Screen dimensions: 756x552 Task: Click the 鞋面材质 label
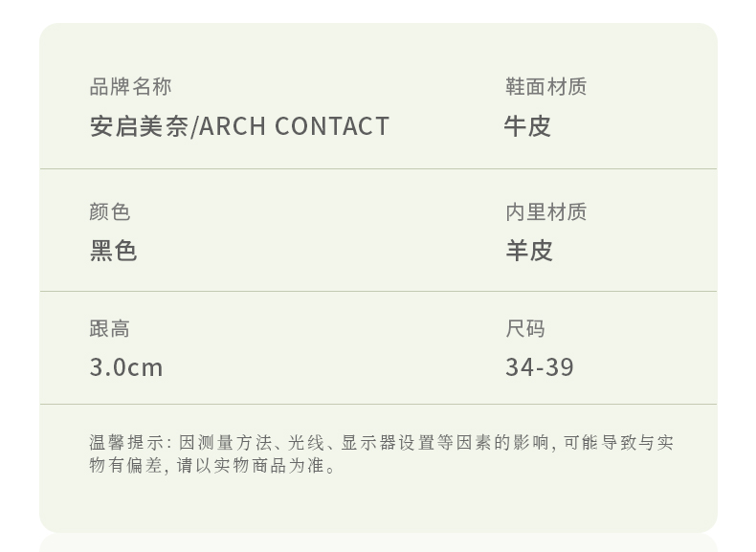coord(545,87)
